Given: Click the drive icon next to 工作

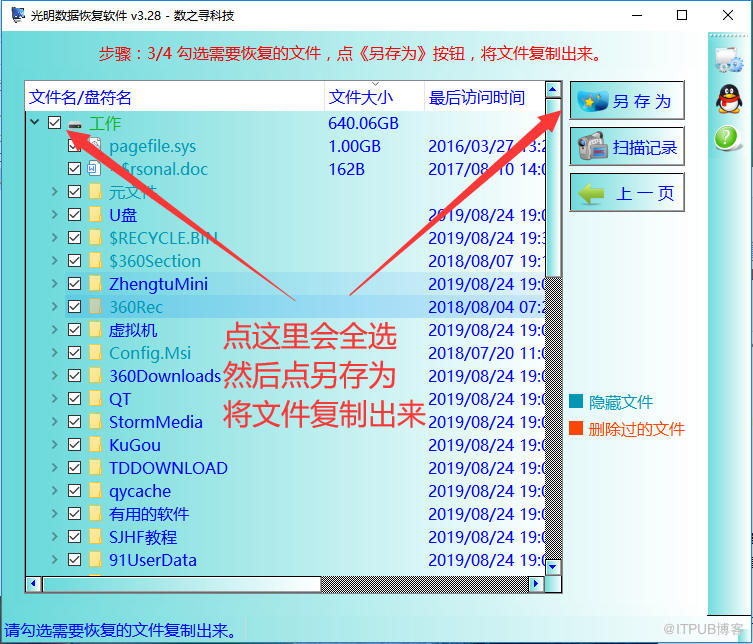Looking at the screenshot, I should [x=75, y=124].
